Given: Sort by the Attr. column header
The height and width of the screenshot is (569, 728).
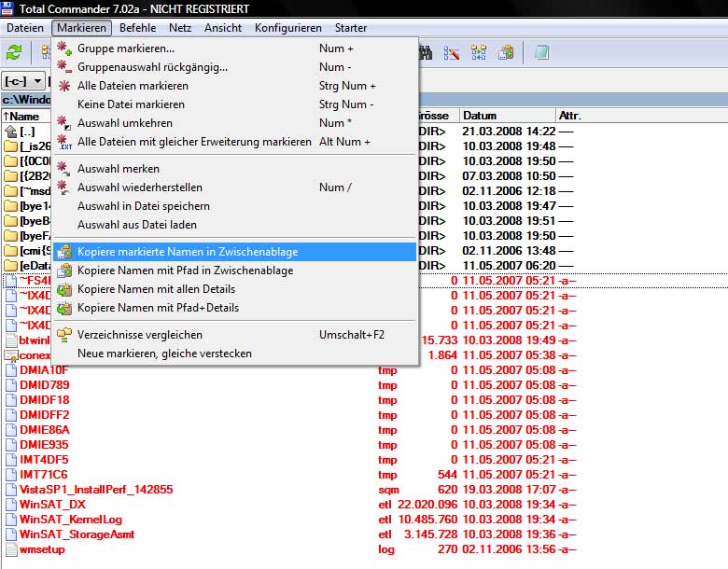Looking at the screenshot, I should [x=569, y=116].
